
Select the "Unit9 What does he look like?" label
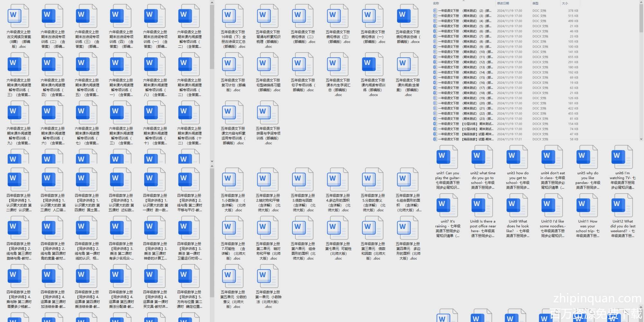pyautogui.click(x=517, y=229)
